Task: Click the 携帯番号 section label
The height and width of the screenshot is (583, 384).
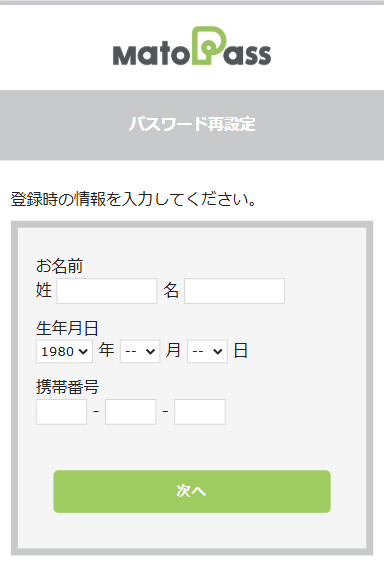Action: click(67, 387)
